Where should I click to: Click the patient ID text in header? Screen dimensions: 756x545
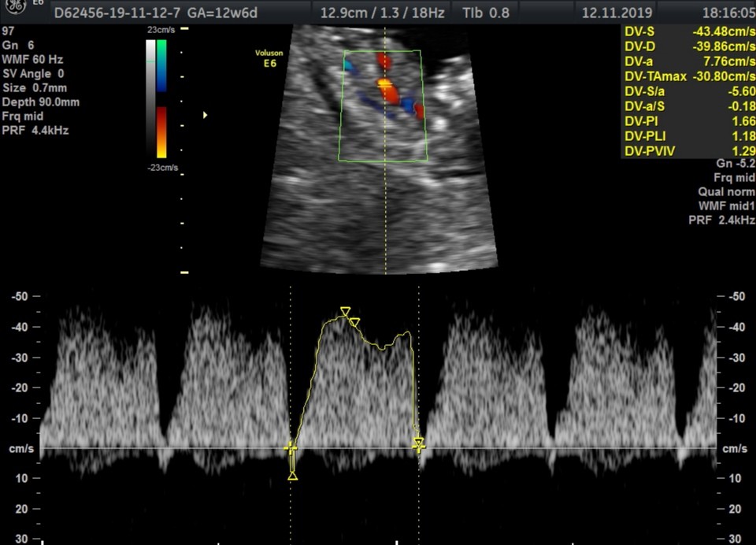(x=107, y=13)
